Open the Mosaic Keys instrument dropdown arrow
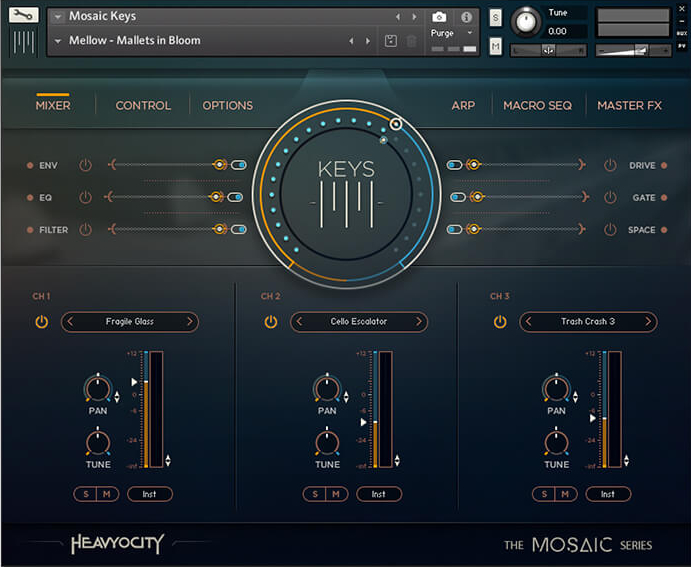The width and height of the screenshot is (691, 567). (x=58, y=17)
